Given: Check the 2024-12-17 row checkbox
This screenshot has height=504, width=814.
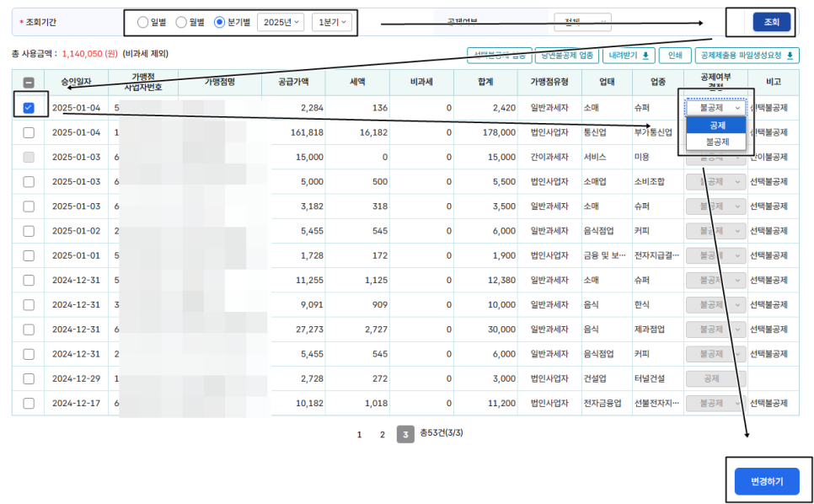Looking at the screenshot, I should [x=29, y=404].
